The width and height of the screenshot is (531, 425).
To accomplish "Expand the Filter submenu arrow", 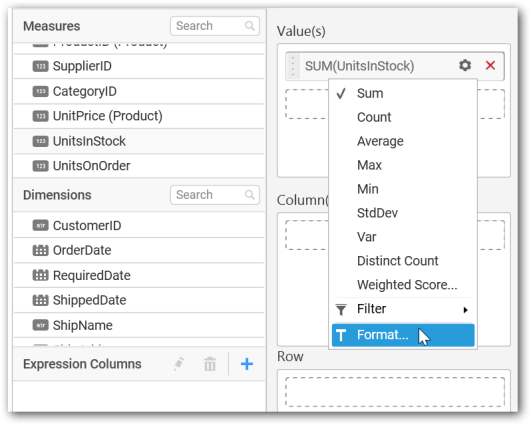I will point(466,310).
